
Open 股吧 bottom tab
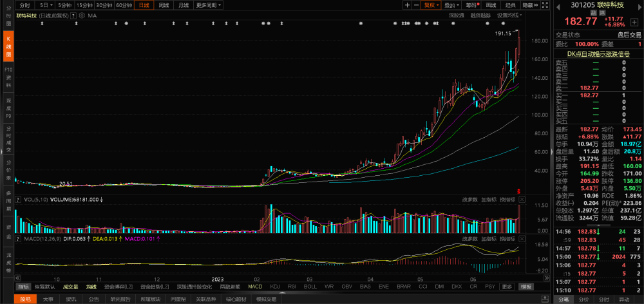click(26, 299)
